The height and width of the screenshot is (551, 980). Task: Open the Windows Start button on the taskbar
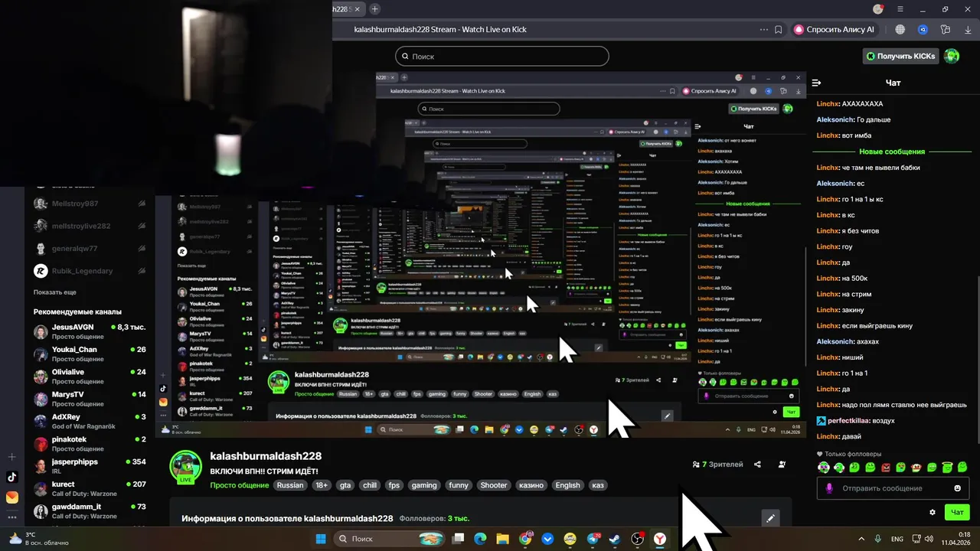click(320, 539)
